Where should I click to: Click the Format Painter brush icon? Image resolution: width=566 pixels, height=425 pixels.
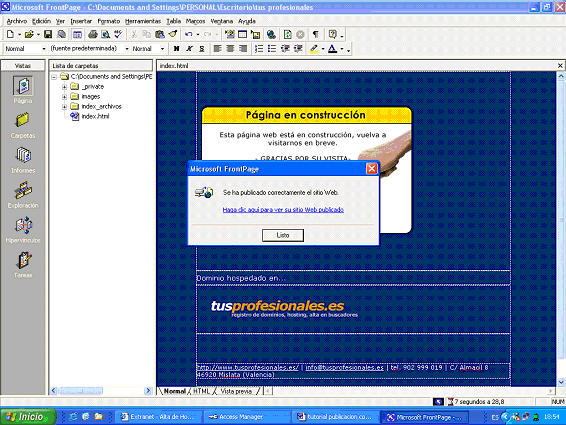tap(173, 34)
